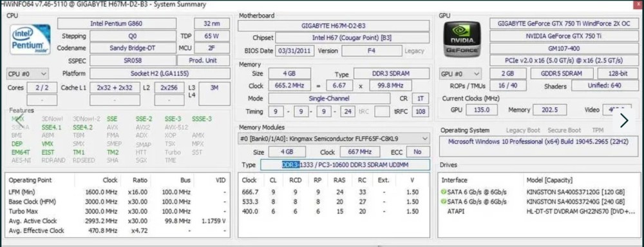Expand the memory module selector Kingmax dropdown

334,139
